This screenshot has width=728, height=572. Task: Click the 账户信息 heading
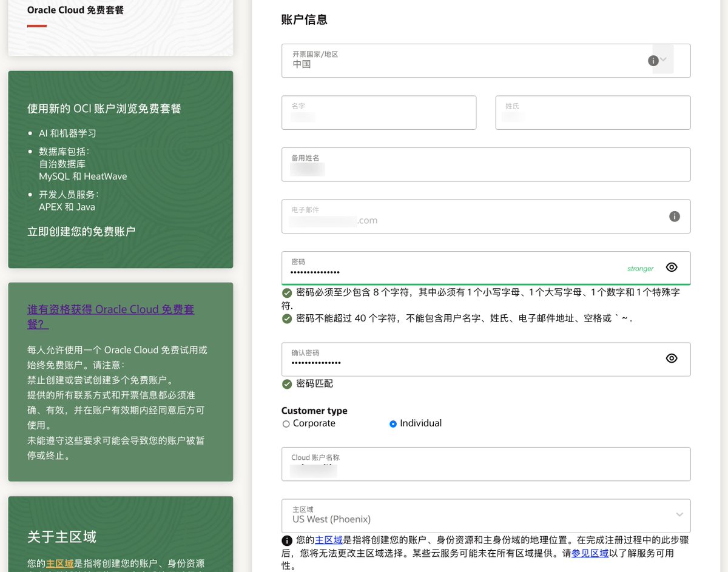305,19
